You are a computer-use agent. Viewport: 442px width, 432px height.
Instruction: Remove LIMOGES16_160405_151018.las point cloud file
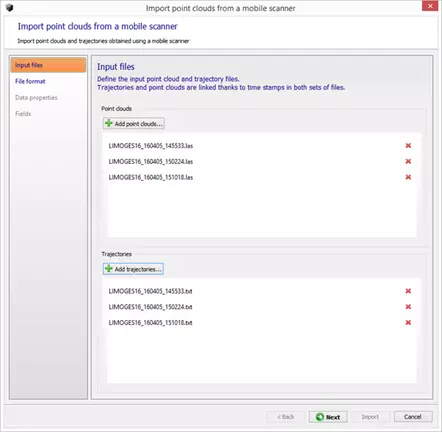tap(408, 177)
